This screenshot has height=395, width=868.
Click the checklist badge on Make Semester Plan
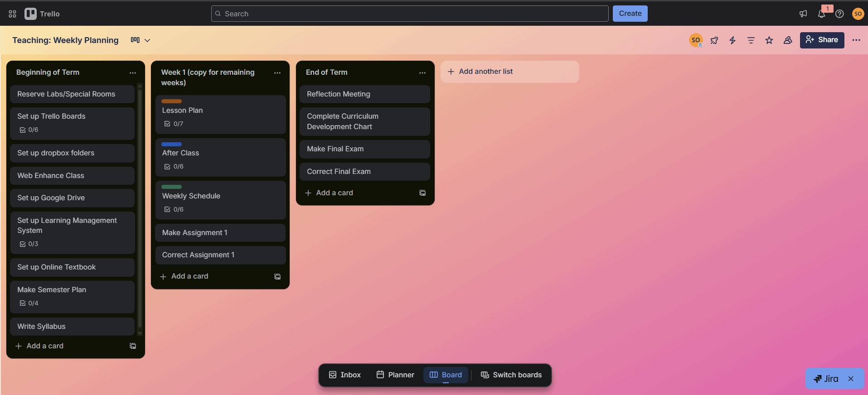point(29,303)
